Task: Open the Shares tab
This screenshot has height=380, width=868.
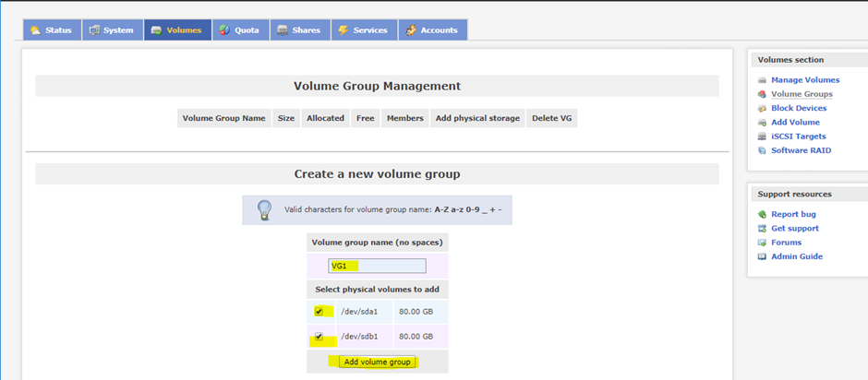Action: click(300, 30)
